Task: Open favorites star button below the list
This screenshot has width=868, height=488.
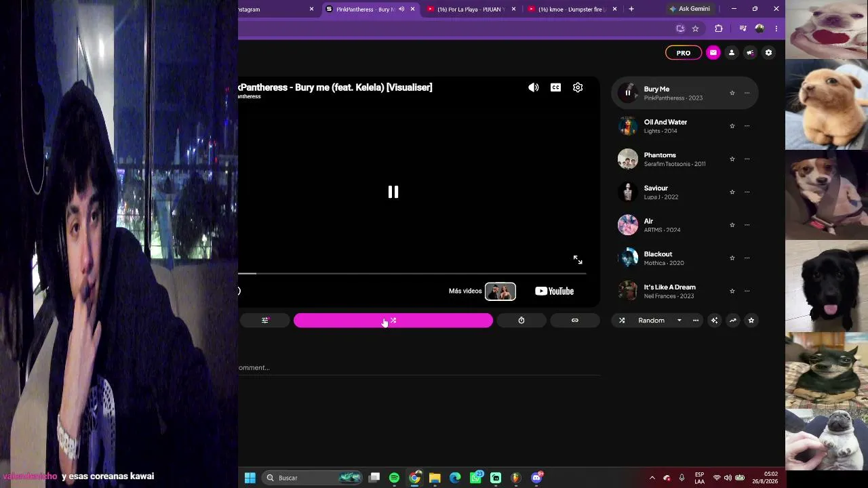Action: (x=751, y=321)
